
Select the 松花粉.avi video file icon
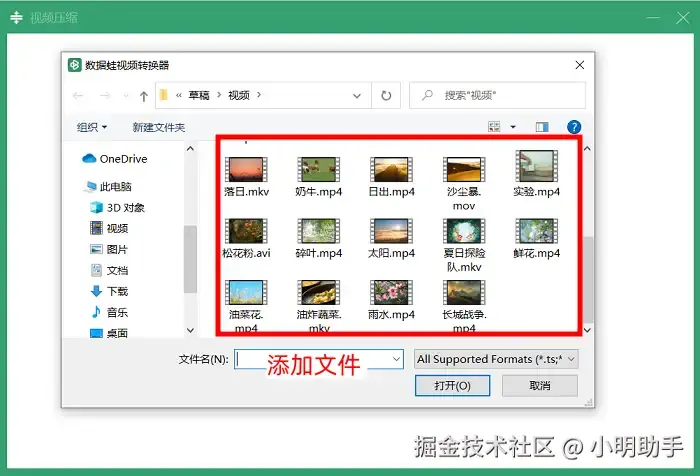246,231
